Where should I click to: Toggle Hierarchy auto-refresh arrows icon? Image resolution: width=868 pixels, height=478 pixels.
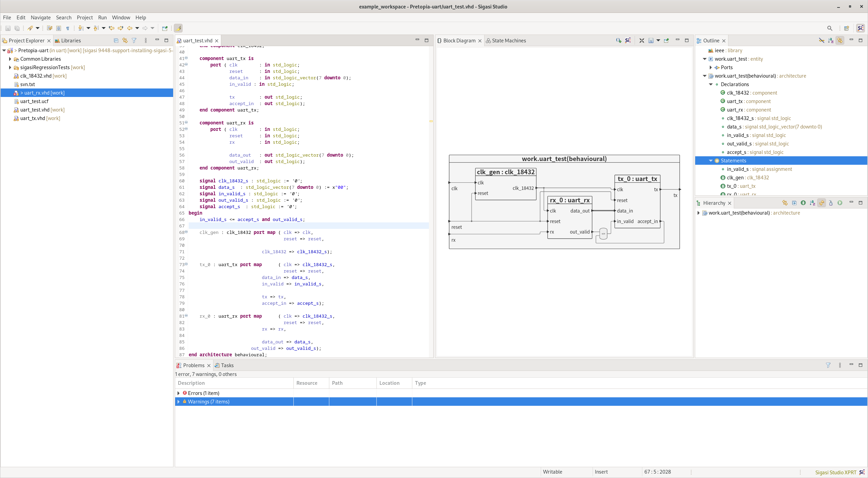tap(822, 203)
